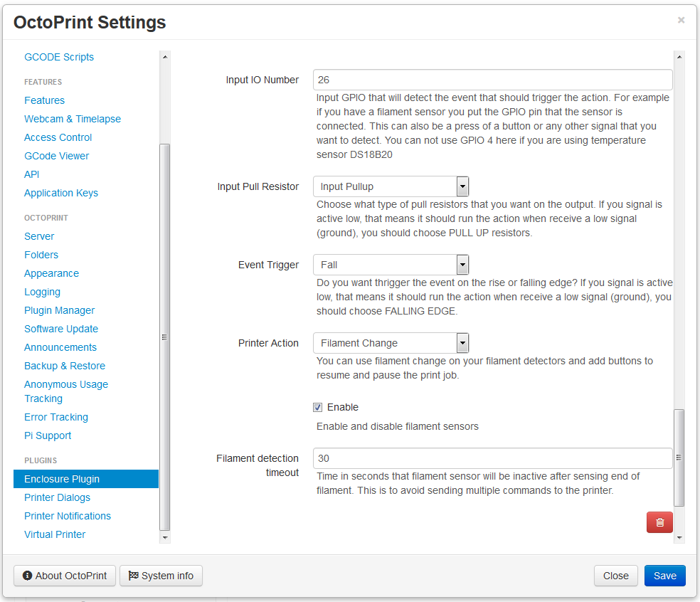Open the Input Pull Resistor dropdown
Image resolution: width=700 pixels, height=602 pixels.
(x=391, y=186)
